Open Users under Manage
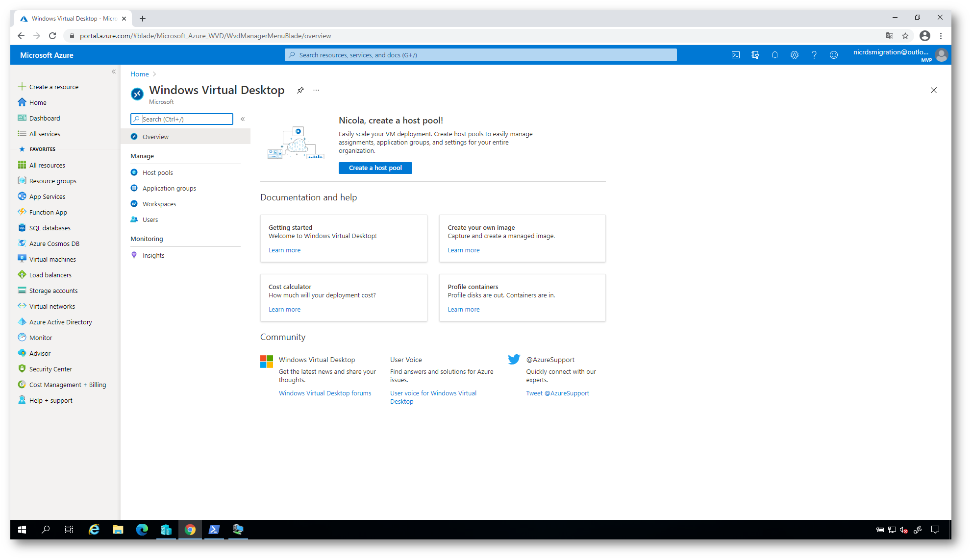This screenshot has width=972, height=560. [x=150, y=219]
